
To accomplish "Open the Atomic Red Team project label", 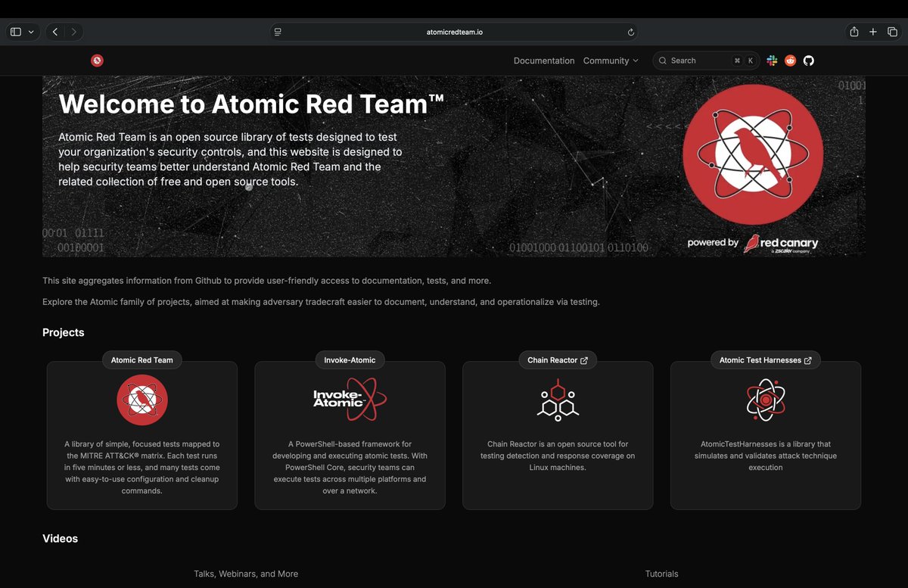I will click(x=142, y=360).
